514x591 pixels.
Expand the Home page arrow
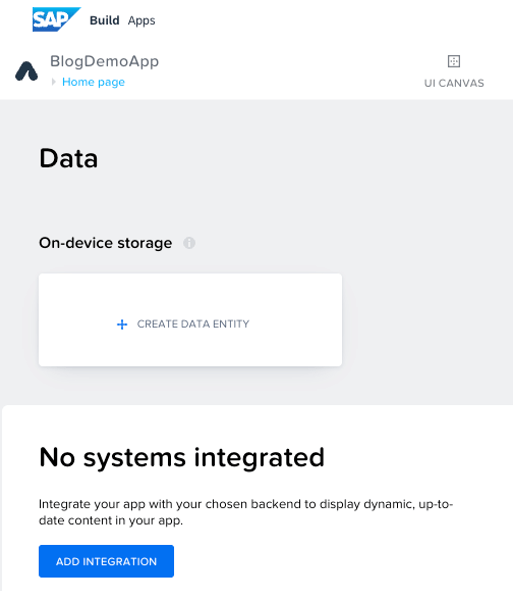point(54,82)
